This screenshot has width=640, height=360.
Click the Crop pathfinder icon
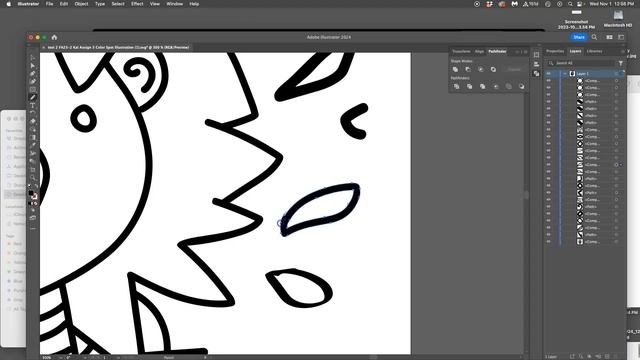496,87
